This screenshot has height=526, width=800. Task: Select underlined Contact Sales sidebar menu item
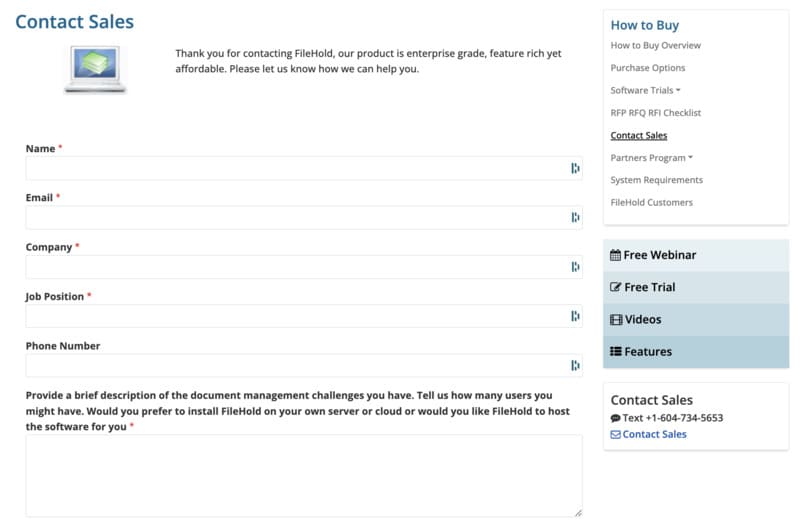pos(639,135)
